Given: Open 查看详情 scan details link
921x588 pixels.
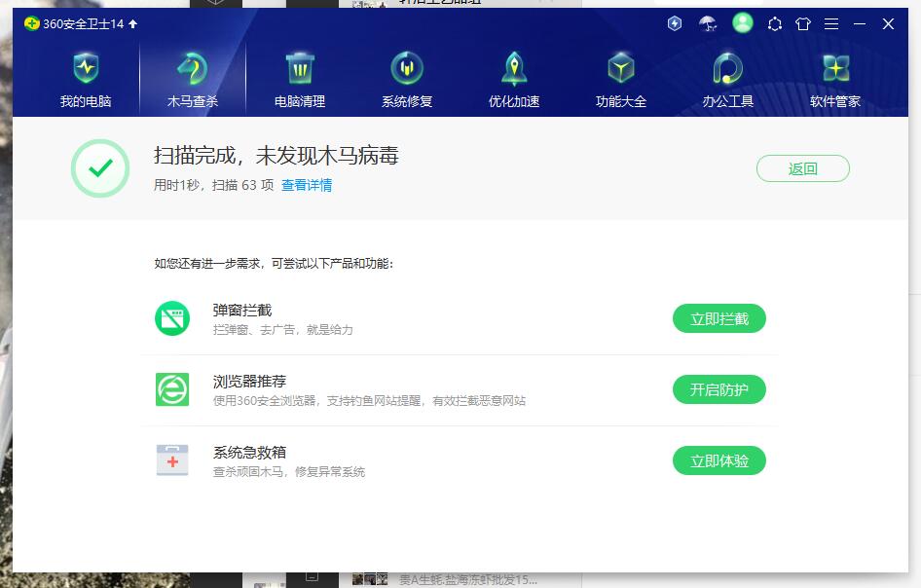Looking at the screenshot, I should click(307, 185).
